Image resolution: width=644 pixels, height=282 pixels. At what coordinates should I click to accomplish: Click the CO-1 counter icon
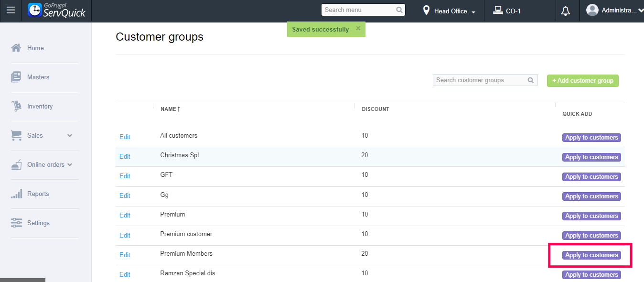[498, 11]
